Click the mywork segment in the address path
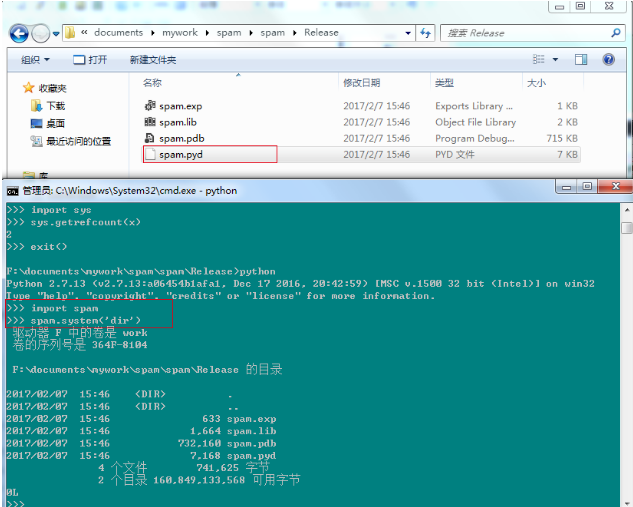 point(181,33)
